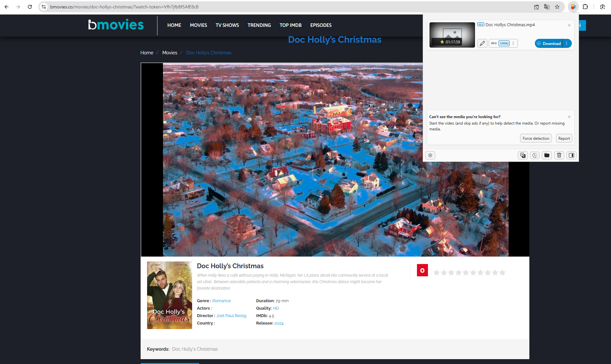Go to the TOP IMDB section
This screenshot has width=611, height=364.
tap(290, 25)
